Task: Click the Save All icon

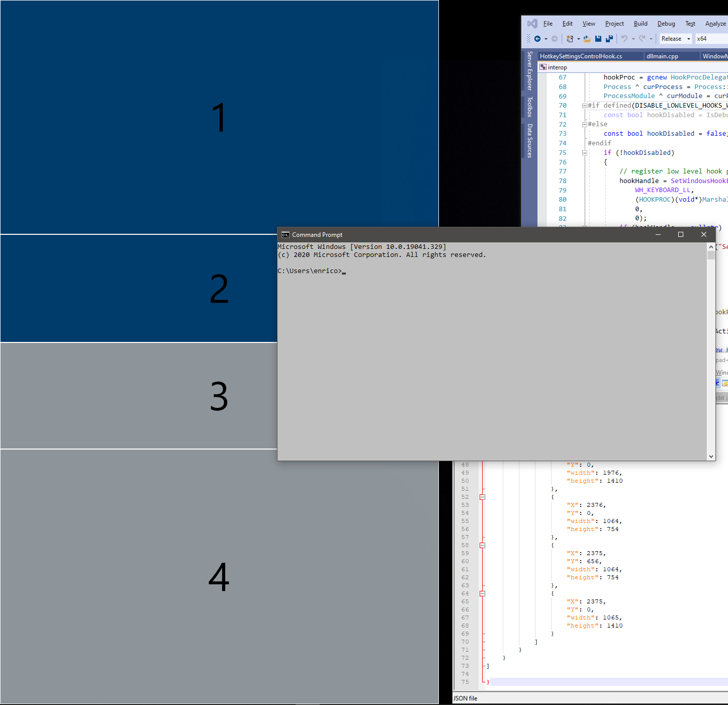Action: click(x=609, y=39)
